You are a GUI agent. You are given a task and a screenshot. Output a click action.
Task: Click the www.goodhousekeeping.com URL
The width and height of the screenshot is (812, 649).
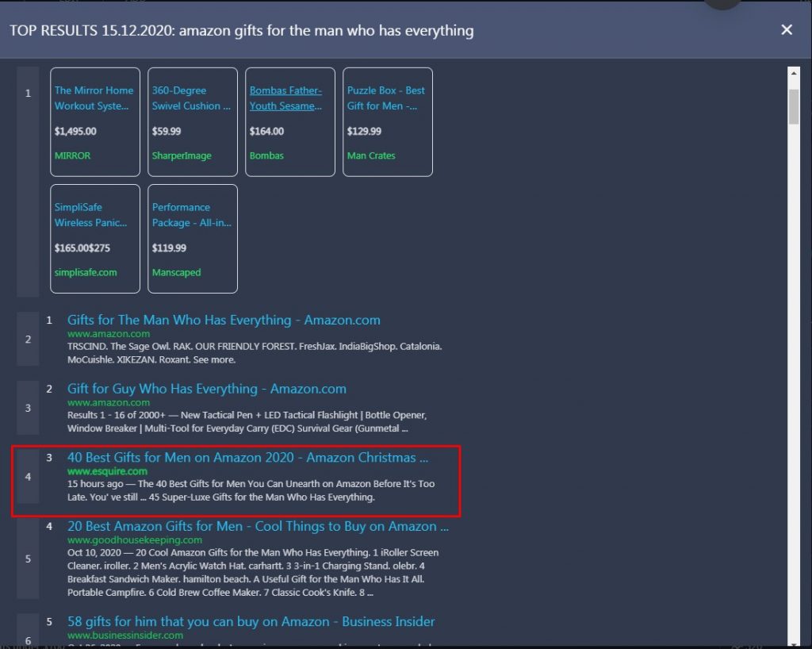click(x=135, y=540)
